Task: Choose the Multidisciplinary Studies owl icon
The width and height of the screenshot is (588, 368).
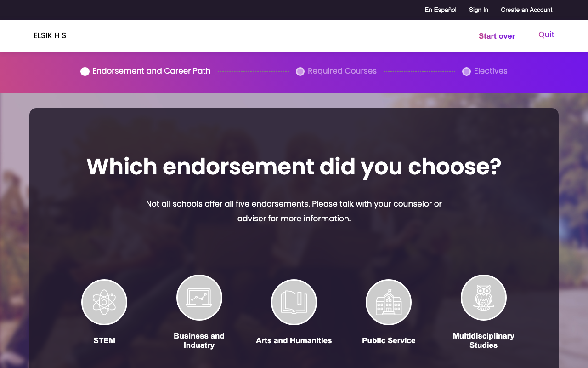Action: (x=484, y=298)
